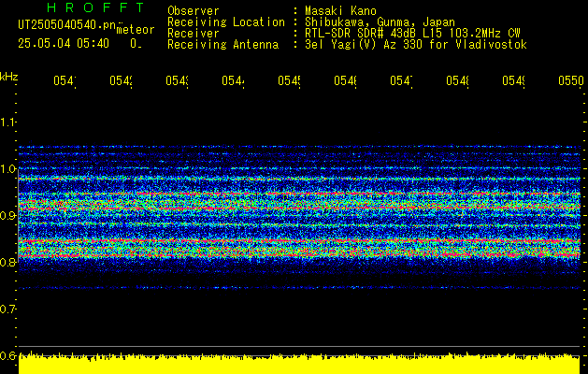Click the date stamp 25.05.04 05:40
Viewport: 588px width, 374px height.
pos(64,44)
